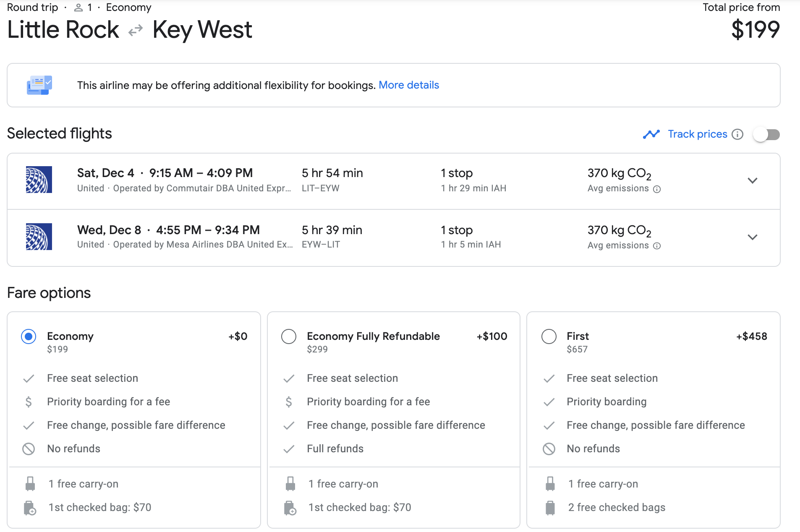Click the Track prices info icon

737,134
